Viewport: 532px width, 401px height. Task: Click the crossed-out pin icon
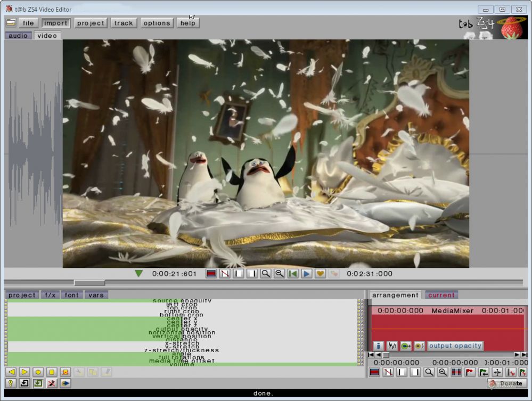[52, 383]
